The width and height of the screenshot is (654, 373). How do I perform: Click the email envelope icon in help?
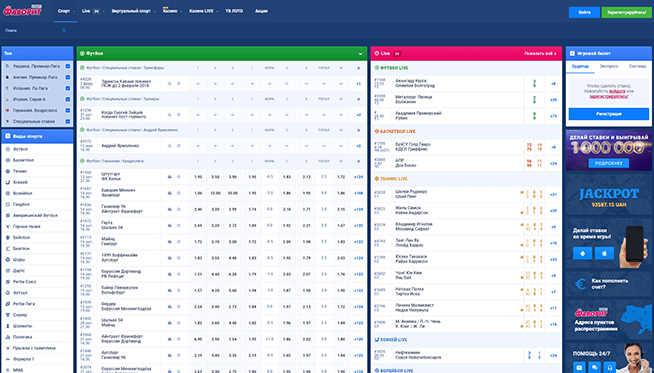pyautogui.click(x=579, y=367)
